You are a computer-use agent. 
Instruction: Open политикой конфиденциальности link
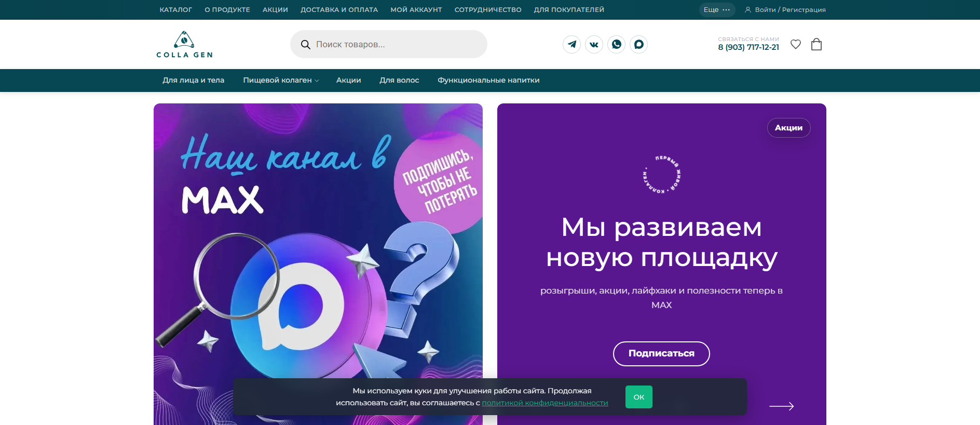pyautogui.click(x=545, y=403)
